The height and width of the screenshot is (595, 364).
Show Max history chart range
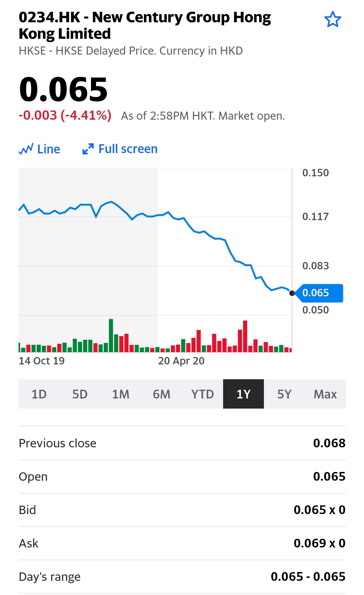(x=325, y=394)
